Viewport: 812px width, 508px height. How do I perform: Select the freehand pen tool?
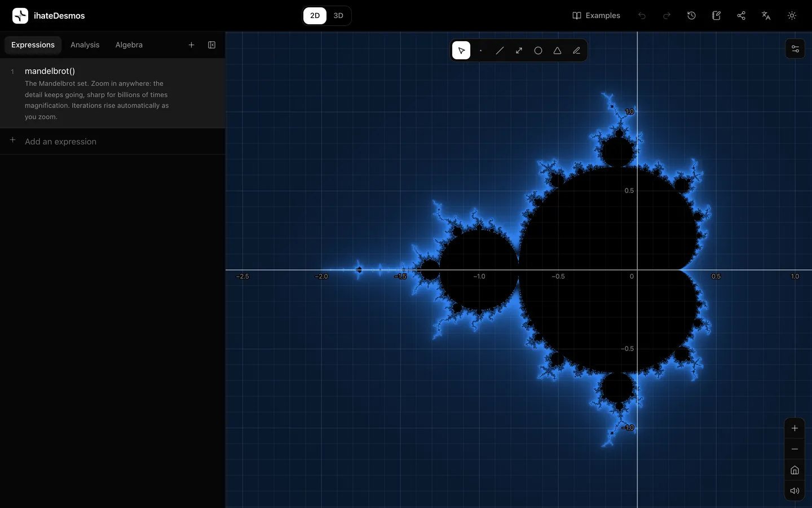point(576,51)
